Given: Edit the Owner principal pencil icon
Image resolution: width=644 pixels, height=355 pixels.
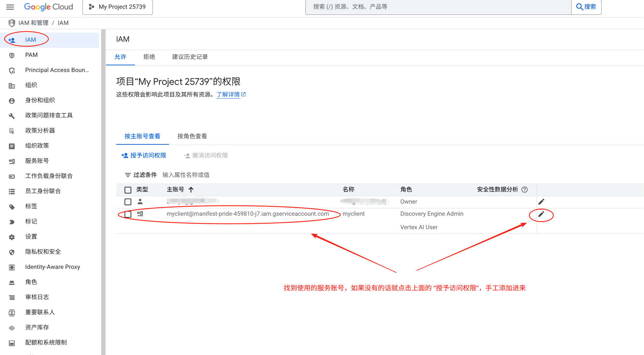Looking at the screenshot, I should [541, 202].
